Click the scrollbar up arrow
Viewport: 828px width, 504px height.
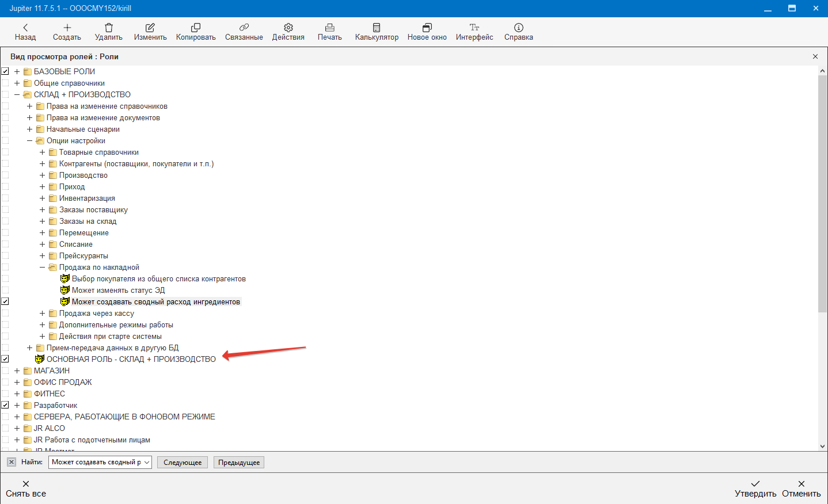[x=822, y=71]
